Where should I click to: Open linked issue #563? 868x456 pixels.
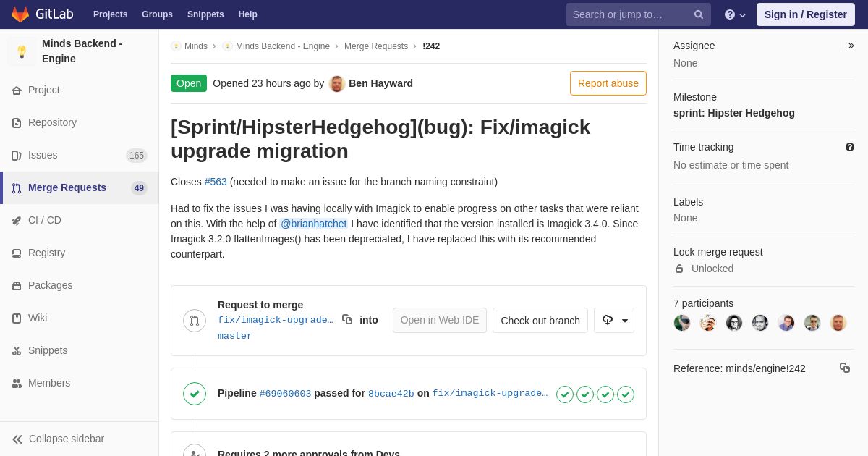(x=216, y=182)
